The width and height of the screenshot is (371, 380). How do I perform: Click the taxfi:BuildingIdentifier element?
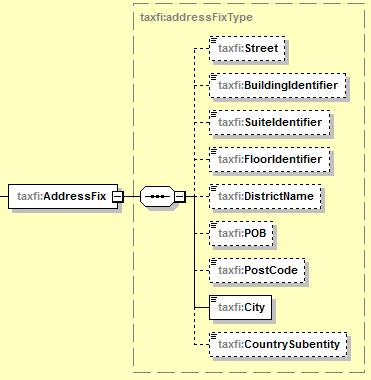point(277,86)
